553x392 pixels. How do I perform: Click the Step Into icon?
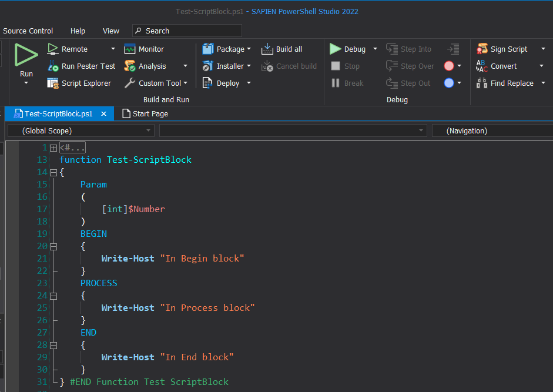pyautogui.click(x=392, y=49)
